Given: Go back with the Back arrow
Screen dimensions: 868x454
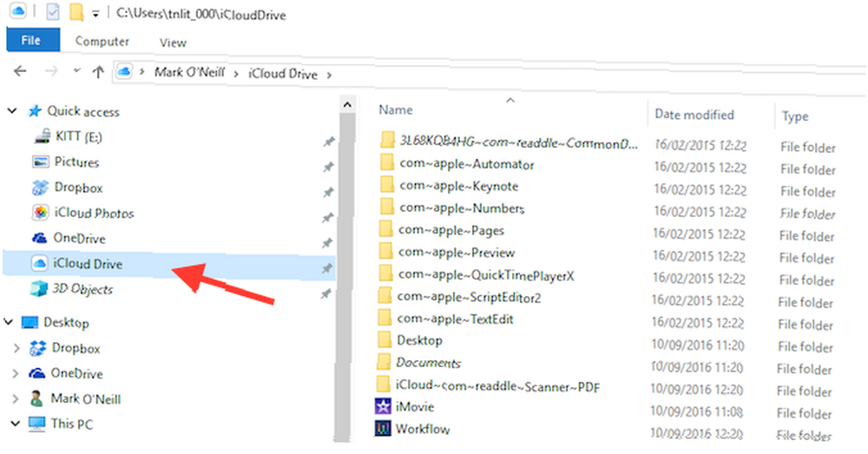Looking at the screenshot, I should (20, 71).
